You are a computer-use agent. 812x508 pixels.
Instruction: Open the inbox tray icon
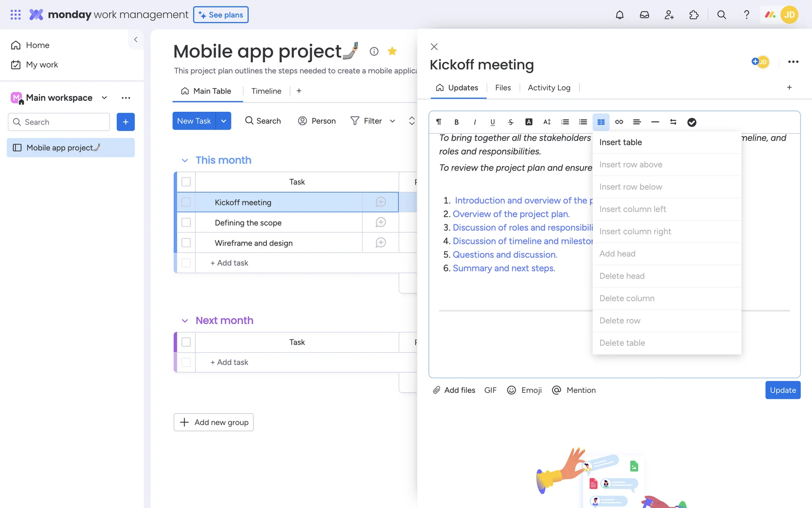point(644,15)
